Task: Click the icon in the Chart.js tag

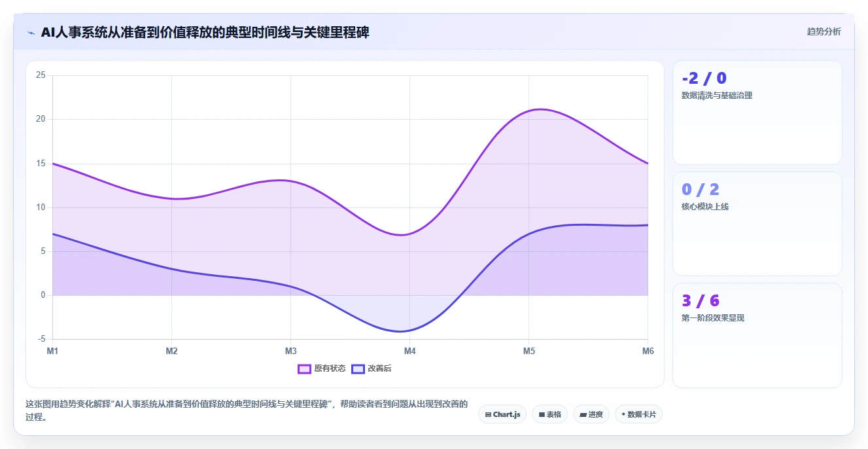Action: (489, 414)
